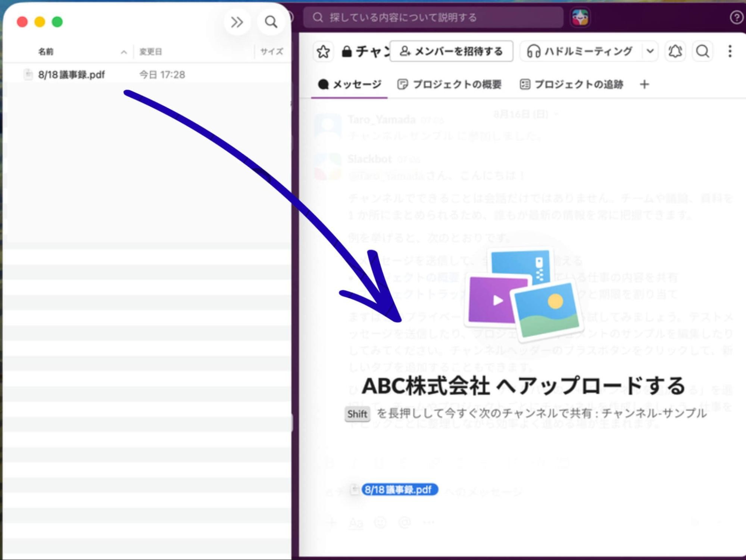Star the channel with the star icon
The width and height of the screenshot is (746, 560).
click(x=323, y=52)
